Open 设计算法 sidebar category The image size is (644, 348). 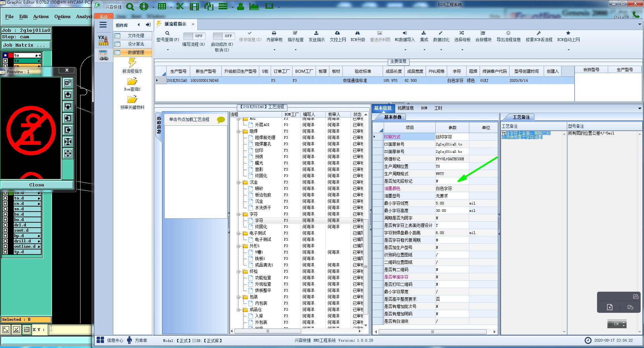point(132,44)
